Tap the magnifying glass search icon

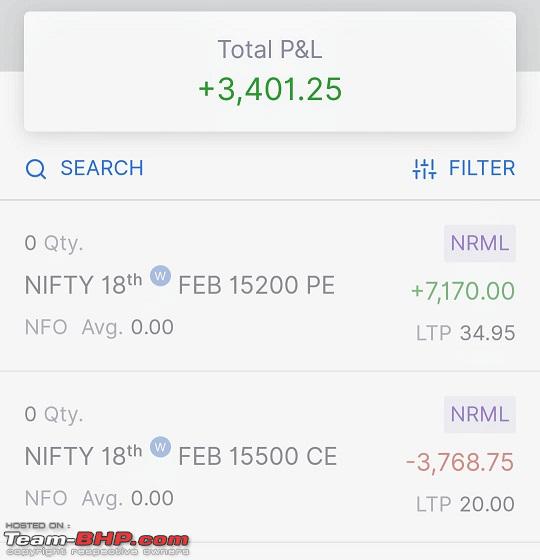tap(36, 169)
